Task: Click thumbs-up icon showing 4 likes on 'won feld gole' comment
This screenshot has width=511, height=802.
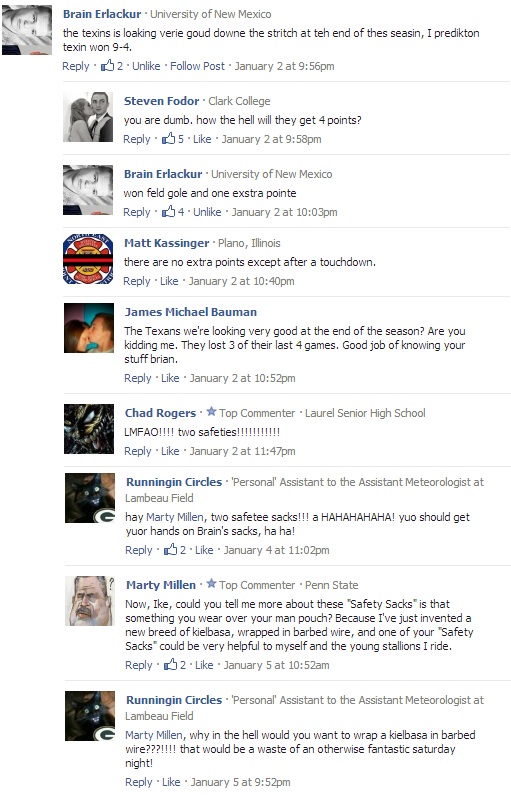Action: pos(168,212)
